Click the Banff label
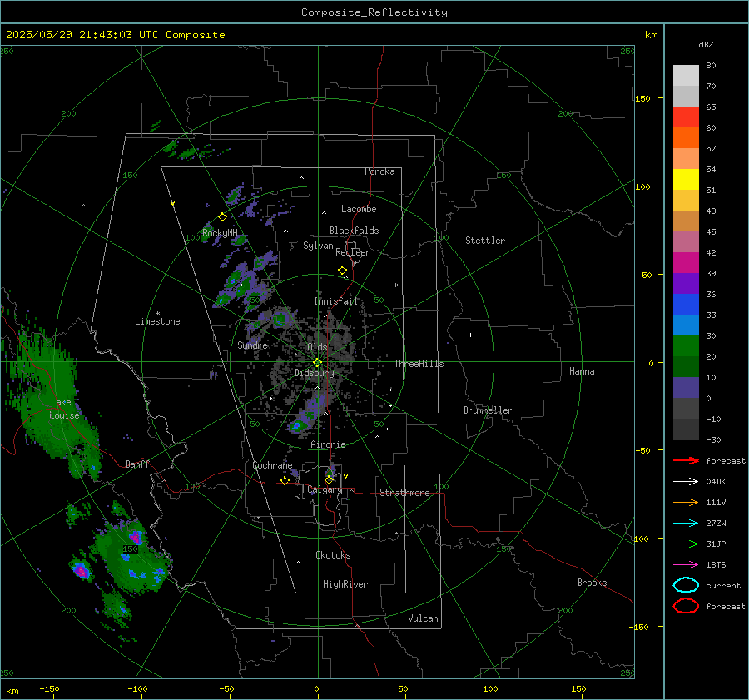The height and width of the screenshot is (700, 749). [137, 464]
